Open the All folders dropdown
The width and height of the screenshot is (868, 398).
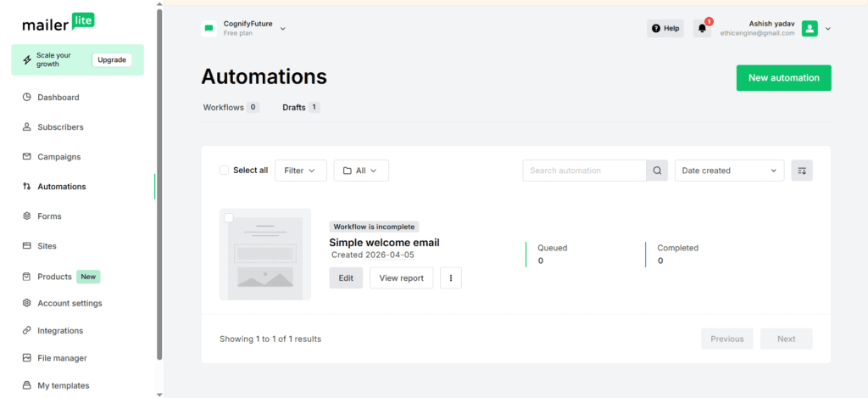tap(361, 171)
